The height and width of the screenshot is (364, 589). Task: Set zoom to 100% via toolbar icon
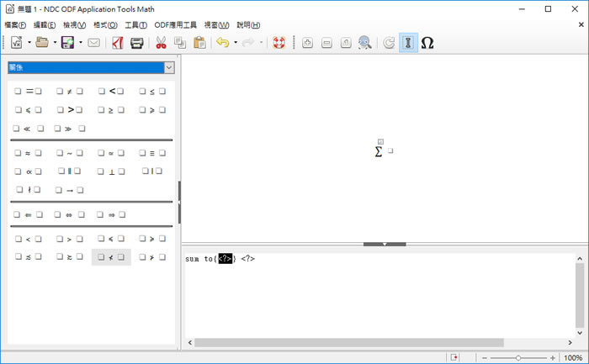[x=346, y=43]
